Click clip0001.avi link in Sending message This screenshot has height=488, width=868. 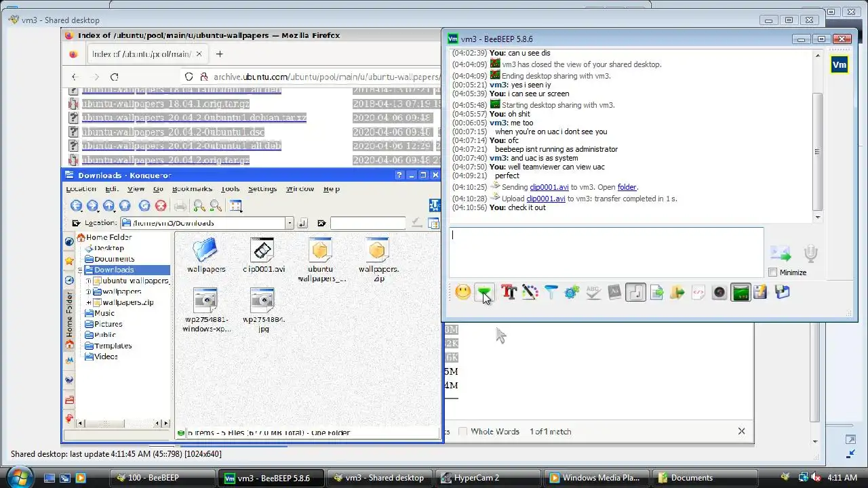(549, 187)
